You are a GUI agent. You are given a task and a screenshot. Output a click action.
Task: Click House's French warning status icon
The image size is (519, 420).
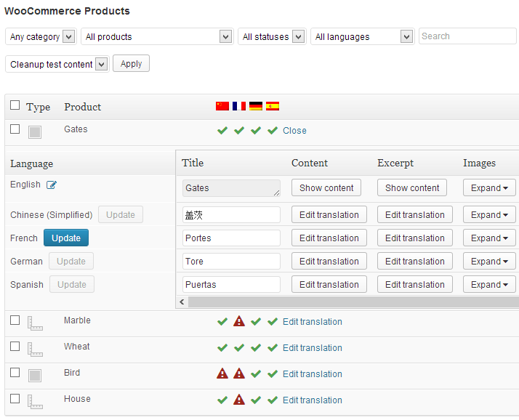pos(239,400)
